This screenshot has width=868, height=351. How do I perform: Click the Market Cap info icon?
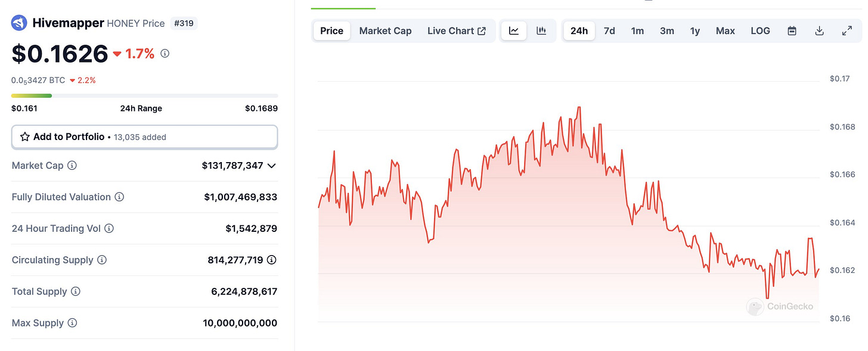pyautogui.click(x=72, y=166)
